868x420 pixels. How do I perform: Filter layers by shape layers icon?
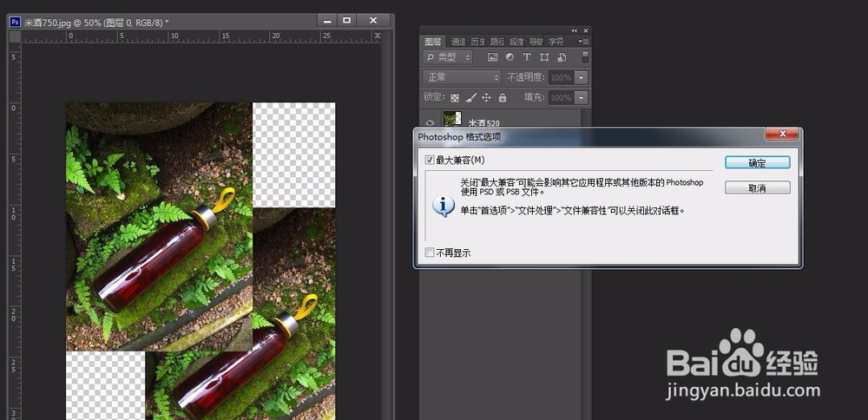[x=544, y=57]
